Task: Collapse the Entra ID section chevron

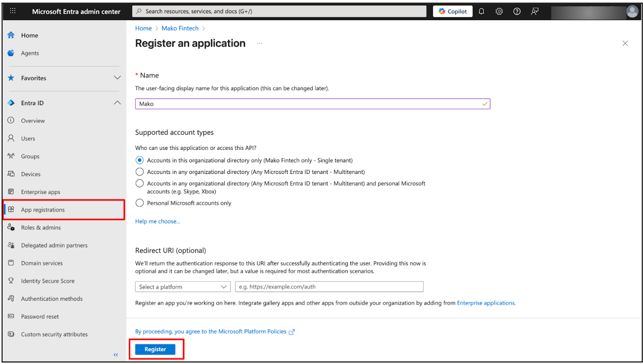Action: click(117, 103)
